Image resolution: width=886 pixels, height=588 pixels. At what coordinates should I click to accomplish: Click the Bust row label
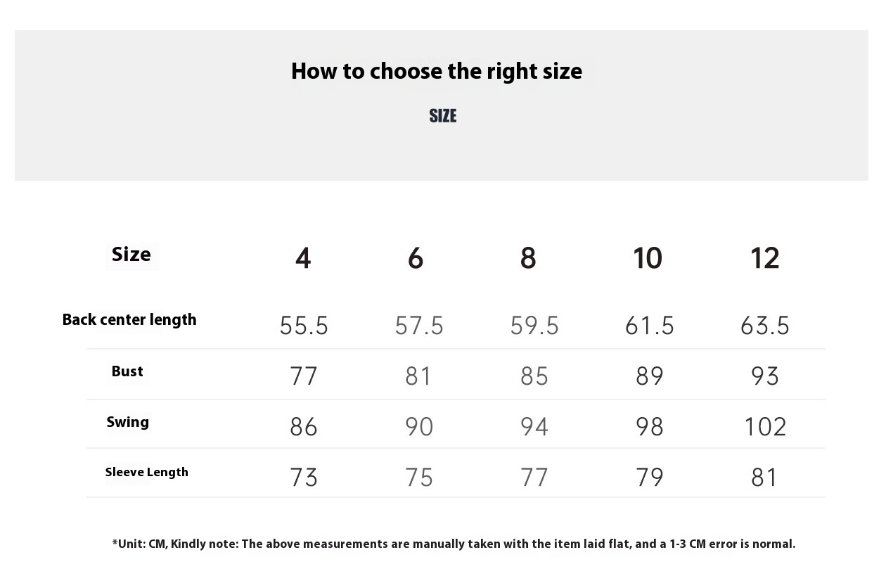pos(127,371)
